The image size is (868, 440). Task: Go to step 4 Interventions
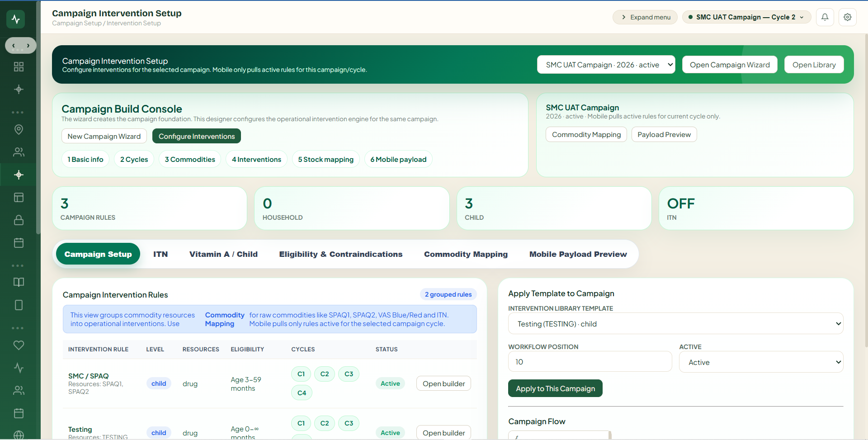coord(256,159)
